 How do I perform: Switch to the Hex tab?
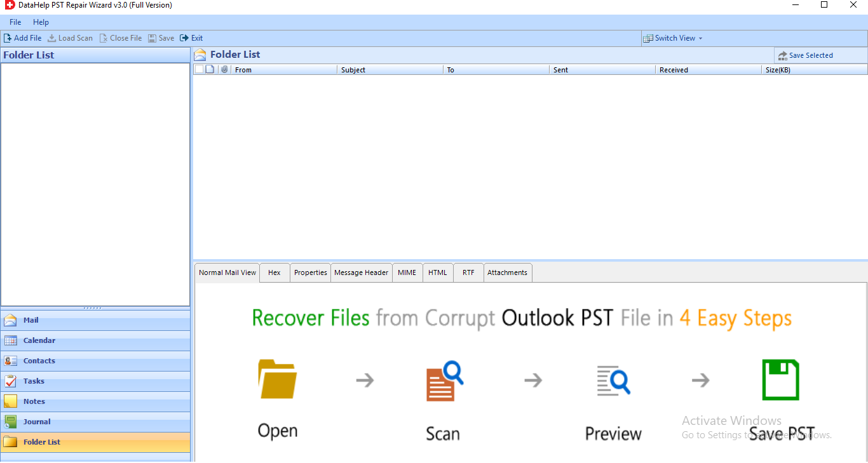[275, 272]
